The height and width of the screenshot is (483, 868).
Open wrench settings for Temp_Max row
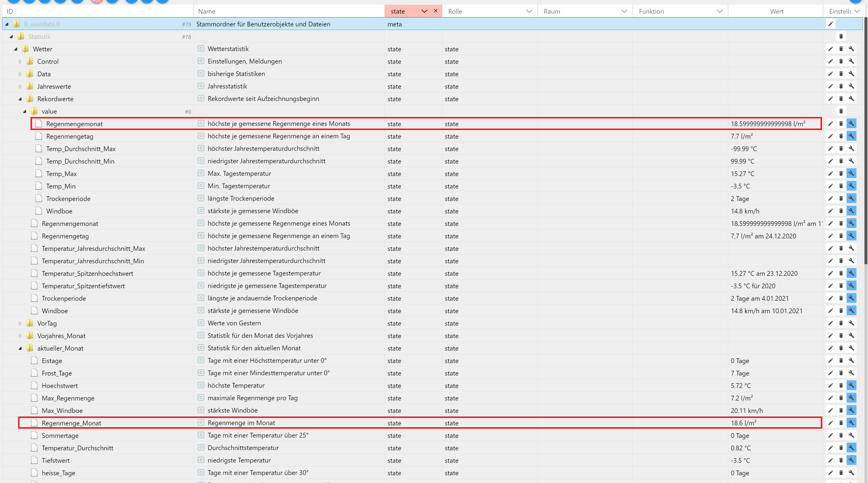coord(851,174)
